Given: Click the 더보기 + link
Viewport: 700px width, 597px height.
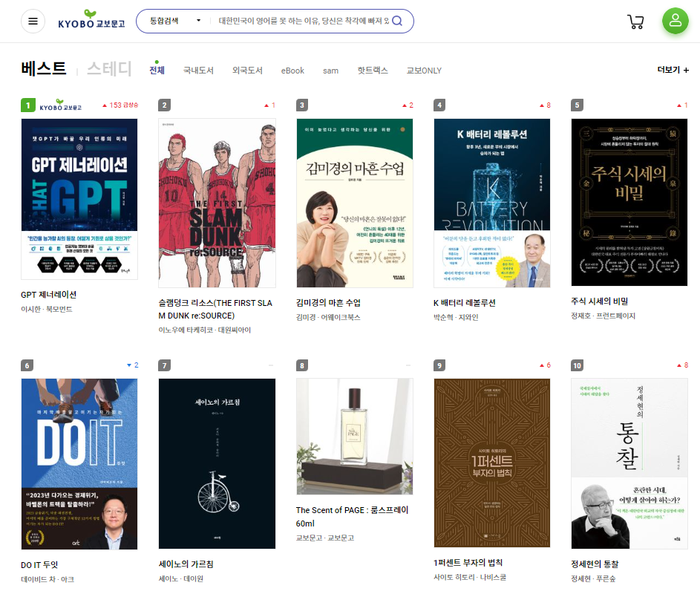Looking at the screenshot, I should (x=673, y=70).
